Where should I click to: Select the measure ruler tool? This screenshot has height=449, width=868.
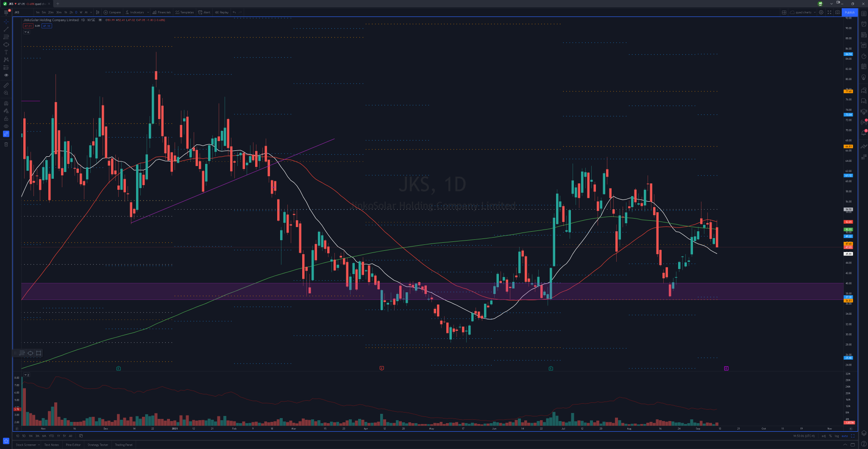coord(6,86)
